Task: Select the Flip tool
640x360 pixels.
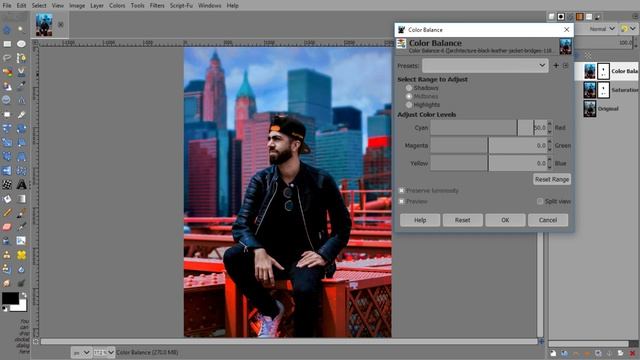Action: 7,171
